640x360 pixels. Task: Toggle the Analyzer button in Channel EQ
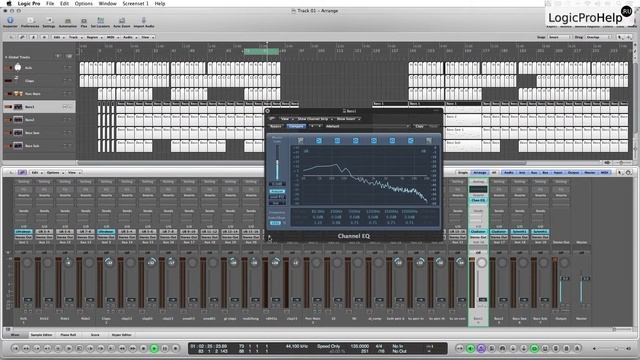pos(277,191)
